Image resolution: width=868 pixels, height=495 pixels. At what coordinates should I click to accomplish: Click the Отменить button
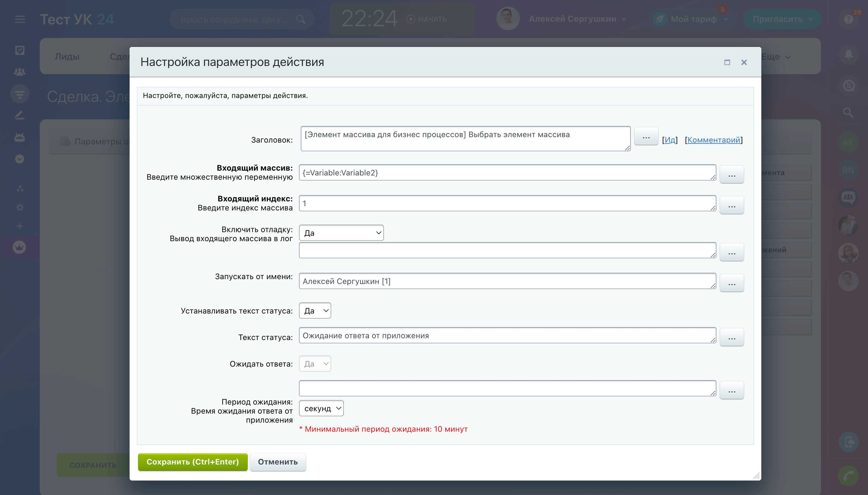point(278,462)
